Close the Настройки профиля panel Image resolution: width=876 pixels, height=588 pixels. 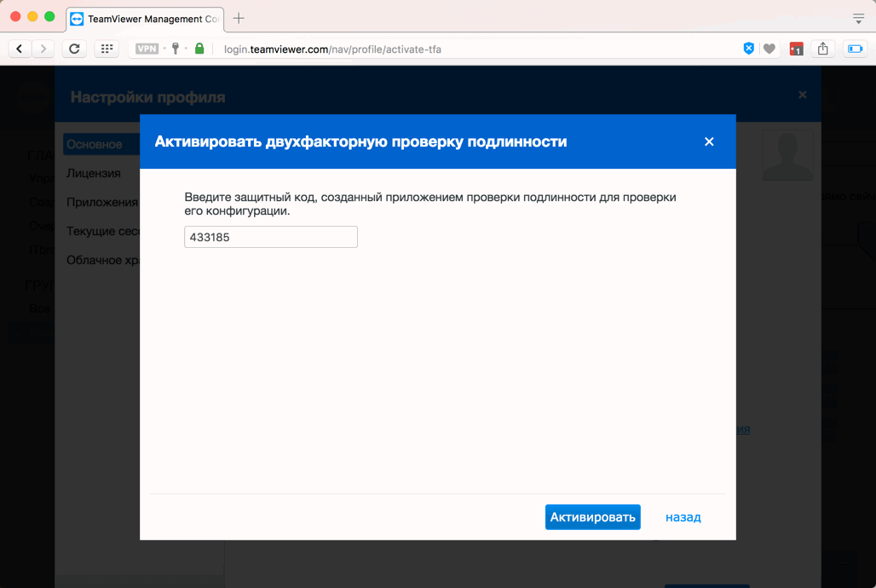coord(802,95)
